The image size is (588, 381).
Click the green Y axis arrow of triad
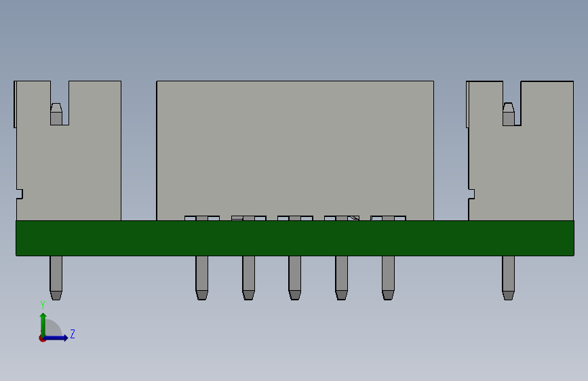click(x=43, y=324)
